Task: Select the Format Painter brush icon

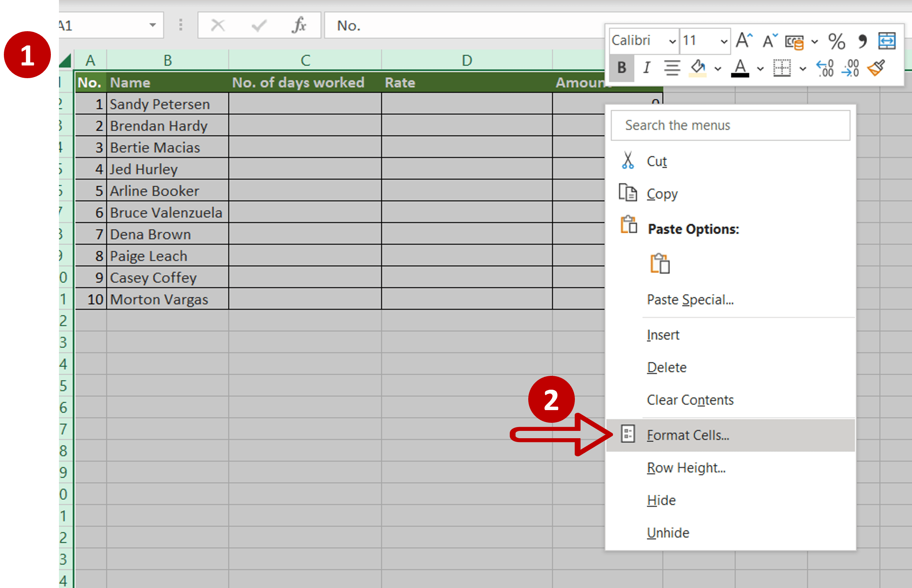Action: click(x=875, y=68)
